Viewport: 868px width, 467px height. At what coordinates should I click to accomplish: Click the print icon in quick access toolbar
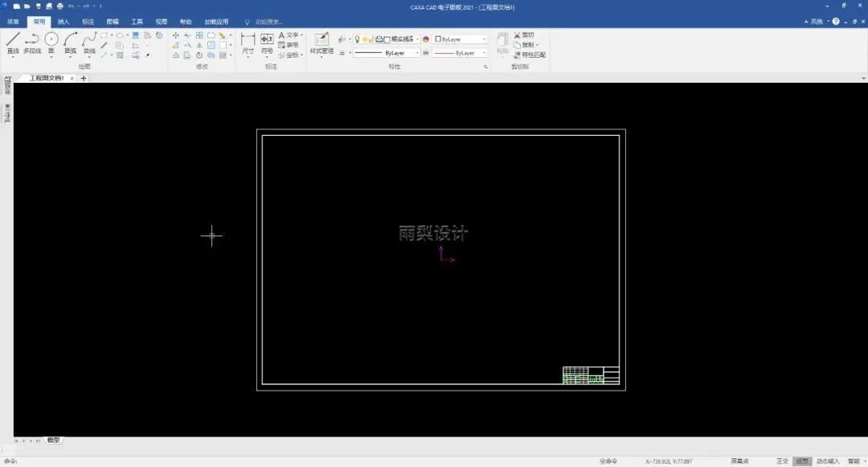[x=59, y=6]
